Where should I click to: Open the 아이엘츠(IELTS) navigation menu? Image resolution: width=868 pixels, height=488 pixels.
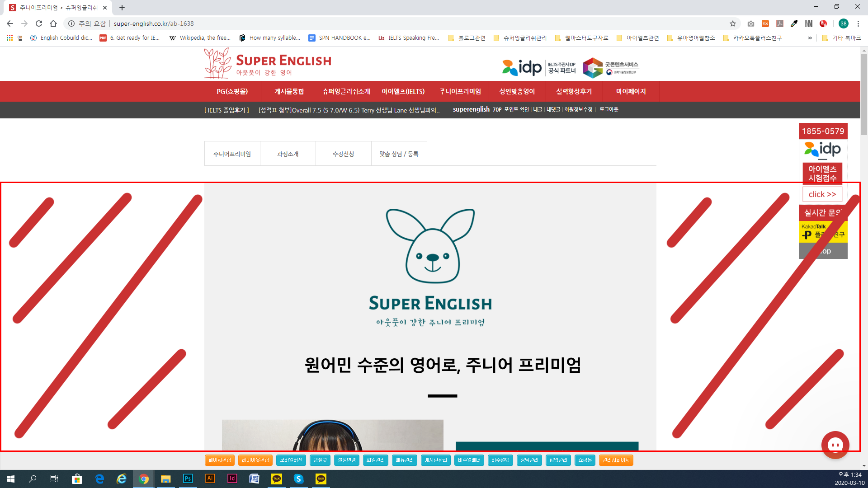pos(403,91)
